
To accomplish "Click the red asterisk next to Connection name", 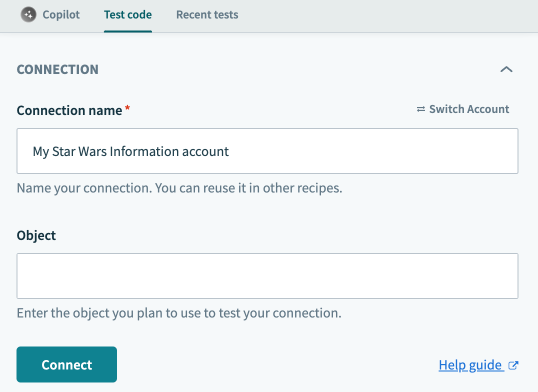I will 126,106.
